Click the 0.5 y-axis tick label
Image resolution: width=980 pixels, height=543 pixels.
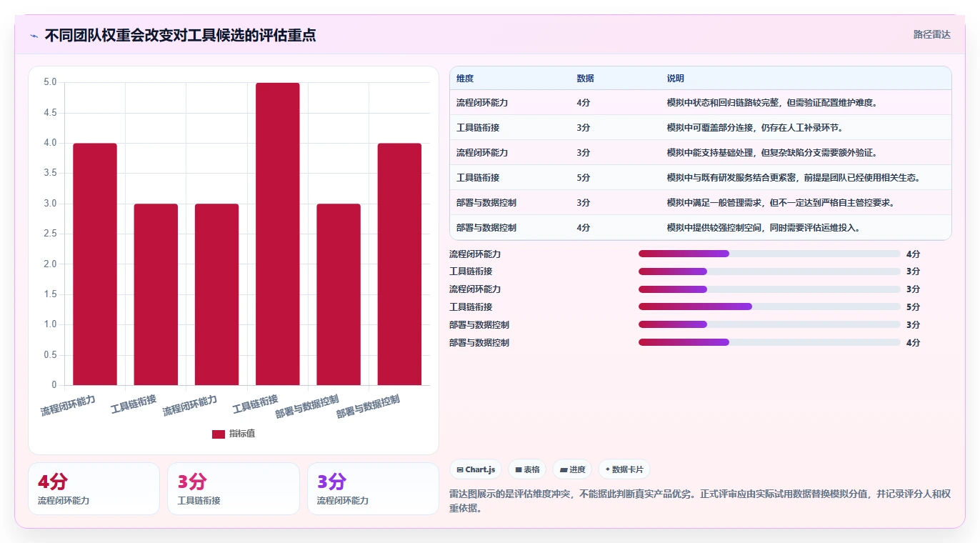tap(50, 355)
